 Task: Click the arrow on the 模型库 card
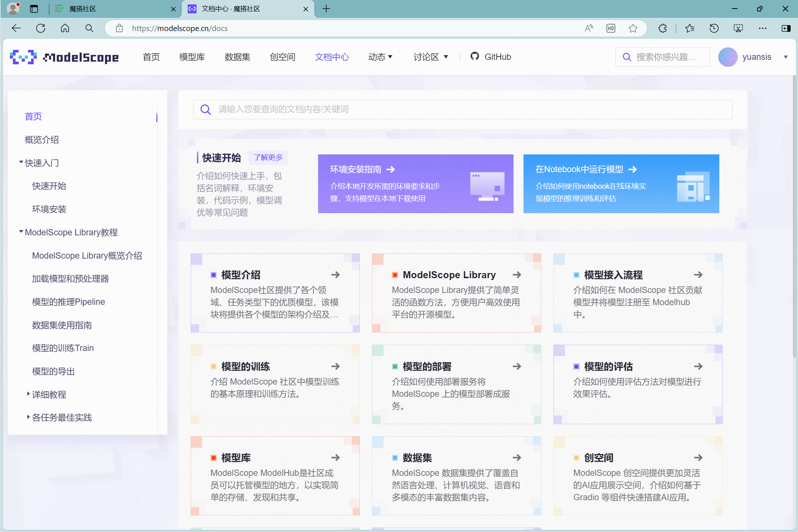(x=335, y=457)
